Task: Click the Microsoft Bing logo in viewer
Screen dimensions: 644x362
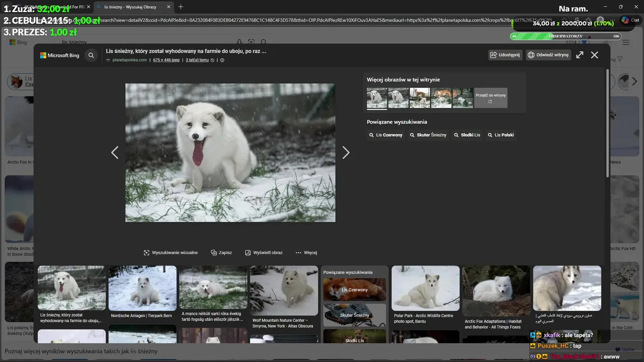Action: click(x=60, y=55)
